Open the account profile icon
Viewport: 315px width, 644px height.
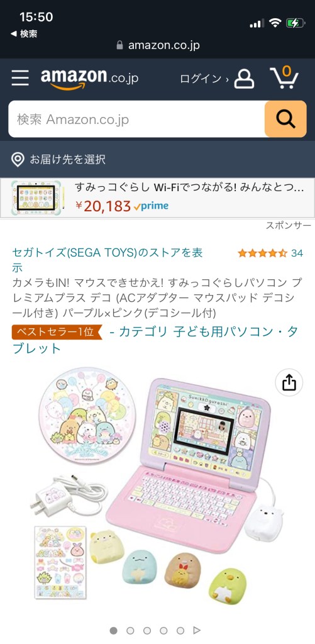coord(244,79)
